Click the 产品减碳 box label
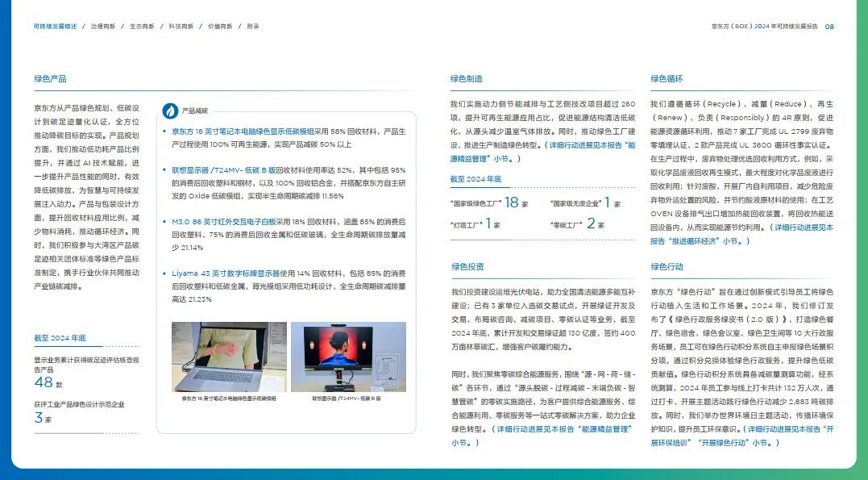868x480 pixels. tap(195, 111)
